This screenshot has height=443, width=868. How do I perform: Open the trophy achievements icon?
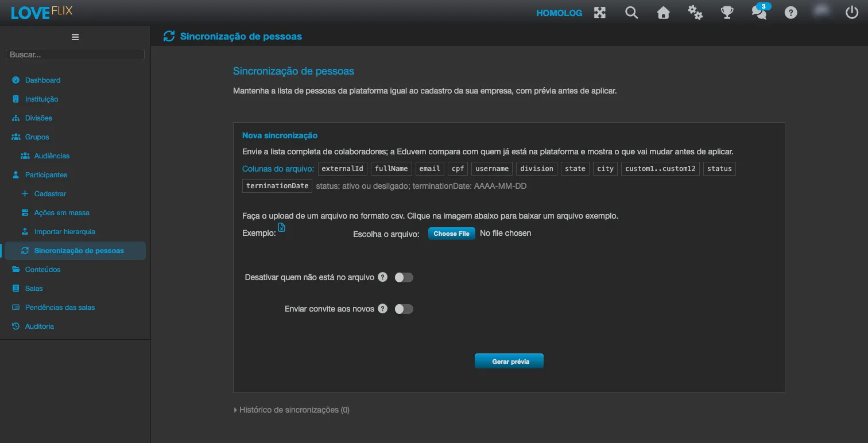(x=727, y=13)
